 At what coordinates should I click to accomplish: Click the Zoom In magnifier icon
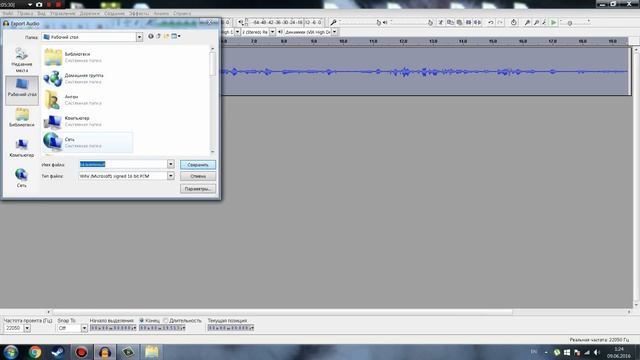click(x=527, y=22)
